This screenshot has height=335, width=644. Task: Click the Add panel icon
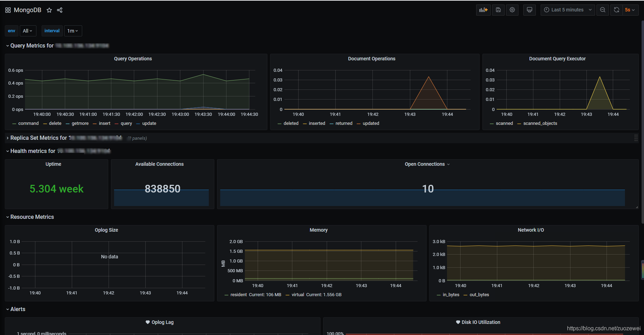click(483, 10)
